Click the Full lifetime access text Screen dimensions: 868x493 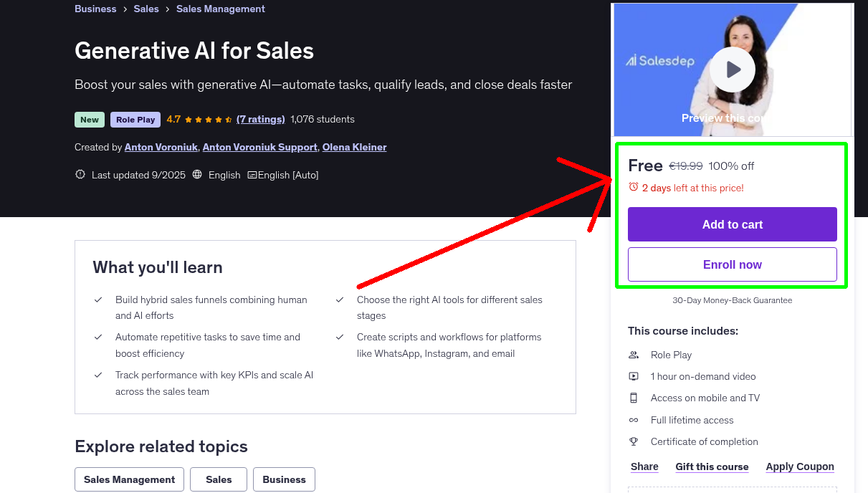(x=692, y=420)
